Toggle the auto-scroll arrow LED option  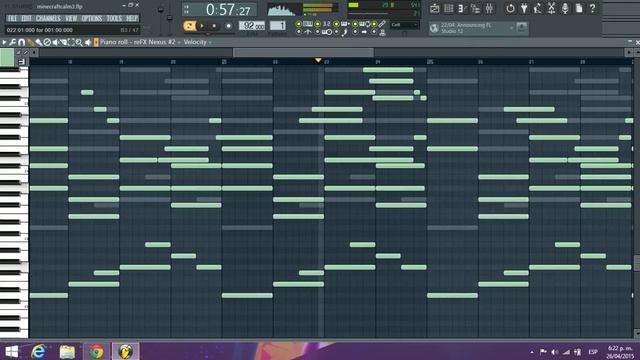(x=355, y=32)
